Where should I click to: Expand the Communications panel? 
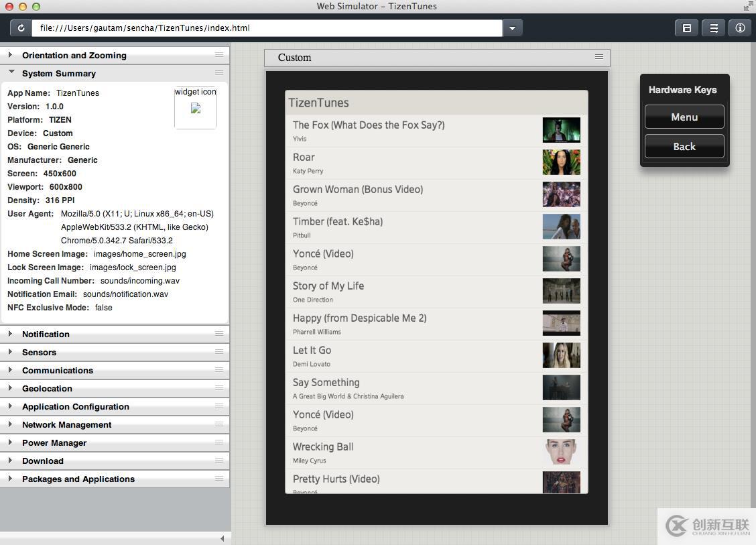click(114, 371)
